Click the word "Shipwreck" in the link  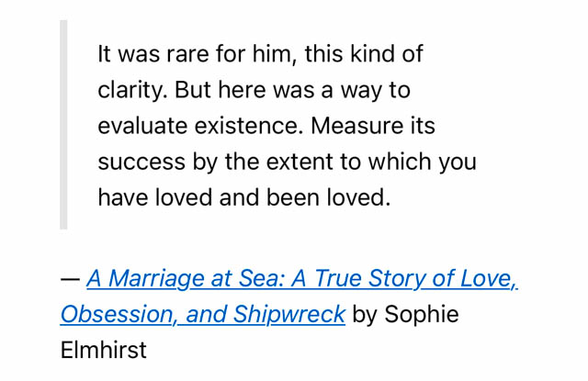[x=288, y=314]
